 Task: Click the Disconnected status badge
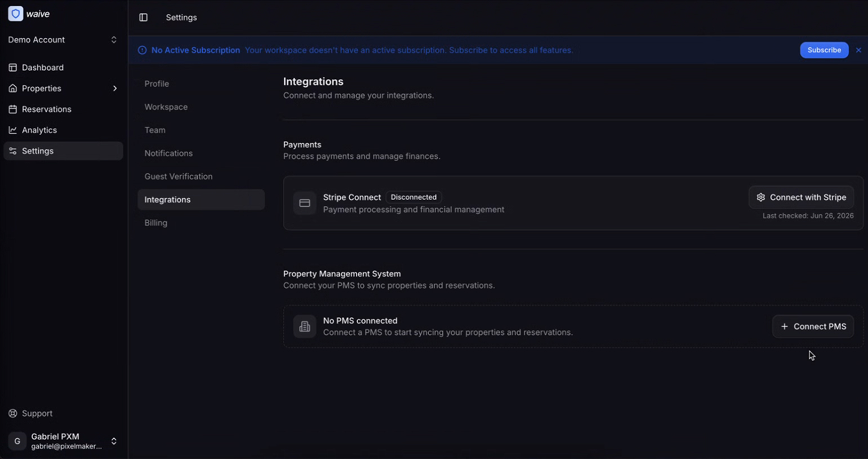tap(413, 197)
